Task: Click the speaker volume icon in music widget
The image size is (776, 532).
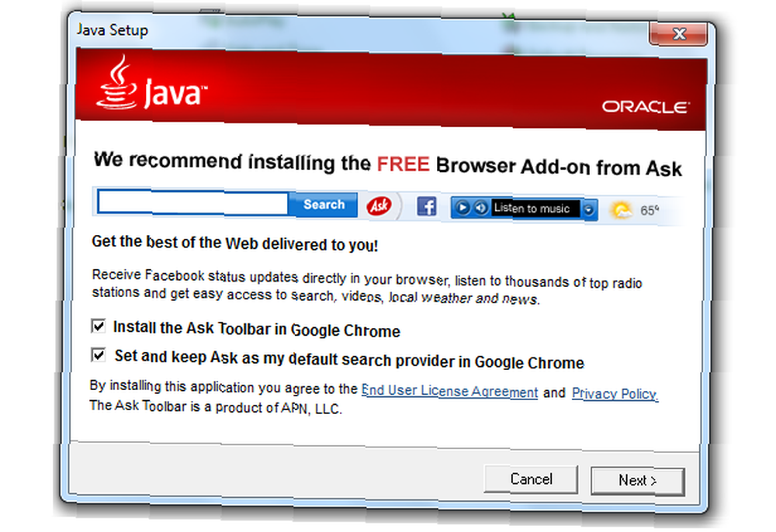Action: (480, 208)
